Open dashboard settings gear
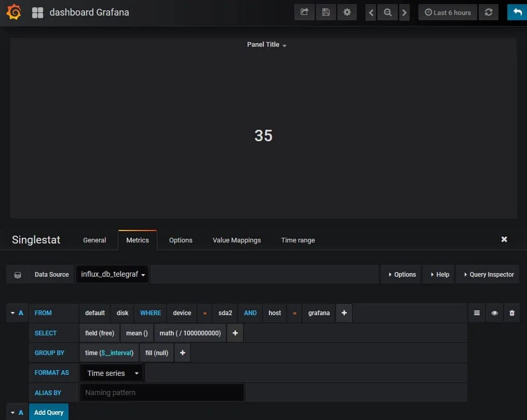Screen dimensions: 527x420 point(347,12)
